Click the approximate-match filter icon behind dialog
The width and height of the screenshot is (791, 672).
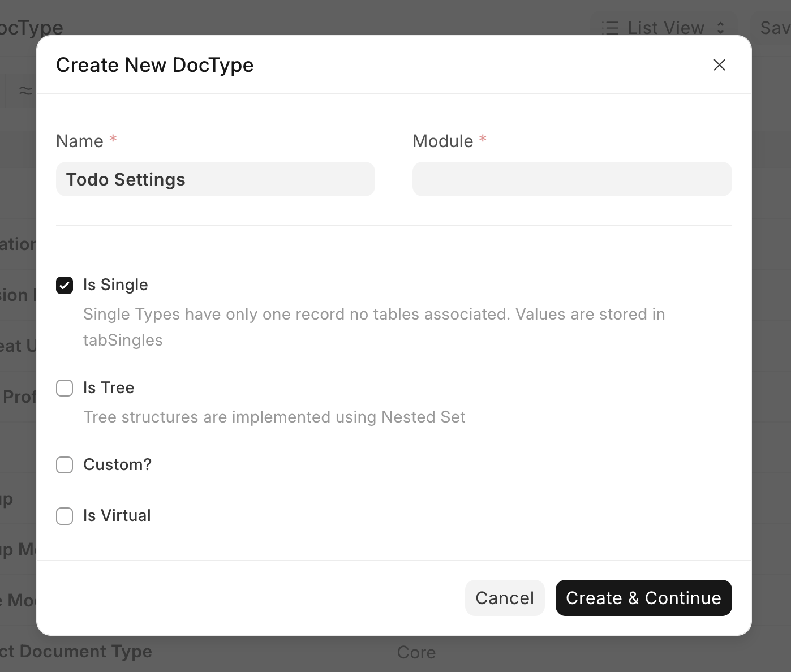25,91
